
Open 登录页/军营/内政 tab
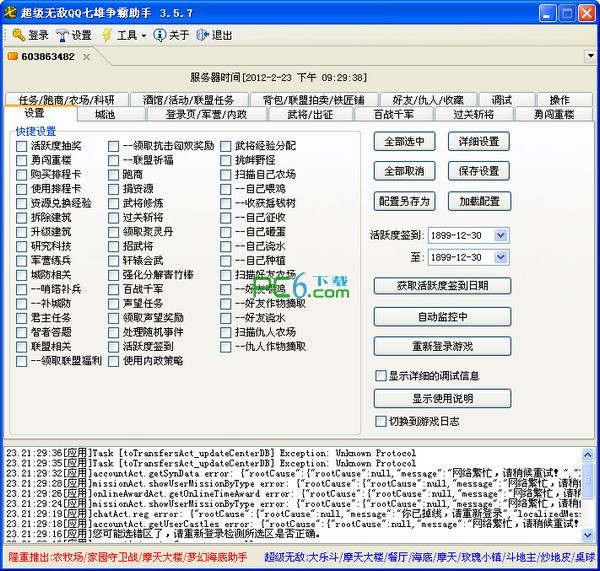point(206,114)
